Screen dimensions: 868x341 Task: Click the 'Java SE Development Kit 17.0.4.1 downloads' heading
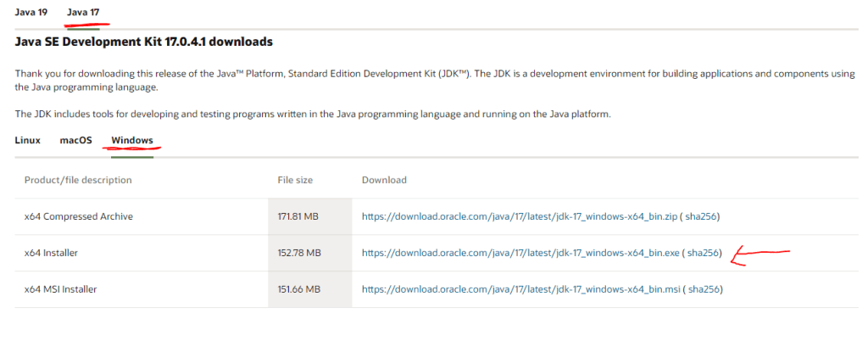tap(144, 42)
